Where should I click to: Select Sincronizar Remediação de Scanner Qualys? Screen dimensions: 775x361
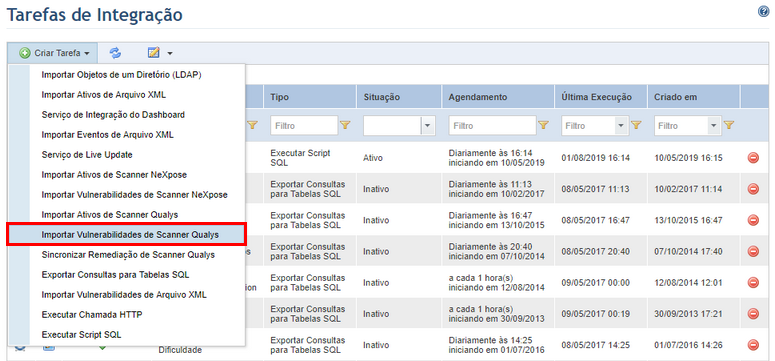(x=127, y=255)
